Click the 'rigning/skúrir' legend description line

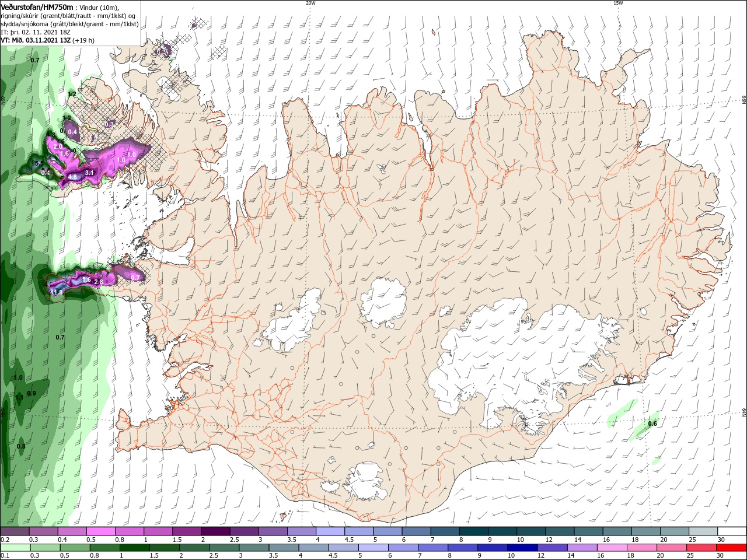point(68,16)
